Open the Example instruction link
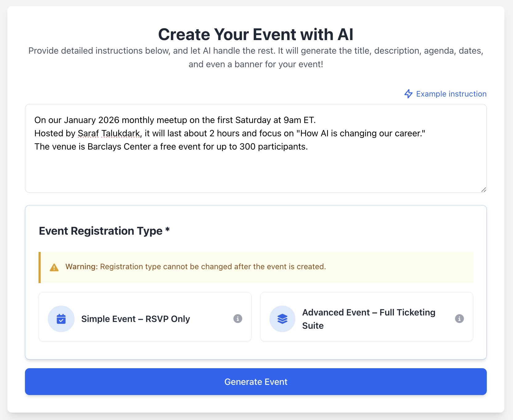This screenshot has height=420, width=513. tap(451, 94)
